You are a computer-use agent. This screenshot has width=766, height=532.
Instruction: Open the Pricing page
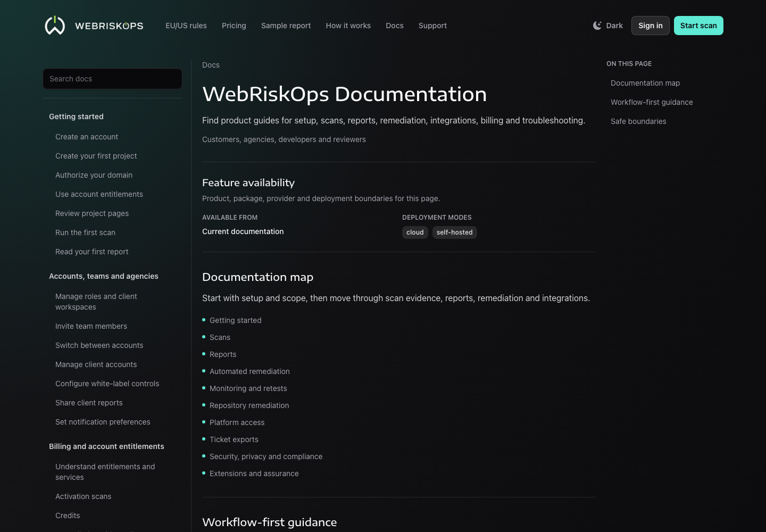[234, 26]
